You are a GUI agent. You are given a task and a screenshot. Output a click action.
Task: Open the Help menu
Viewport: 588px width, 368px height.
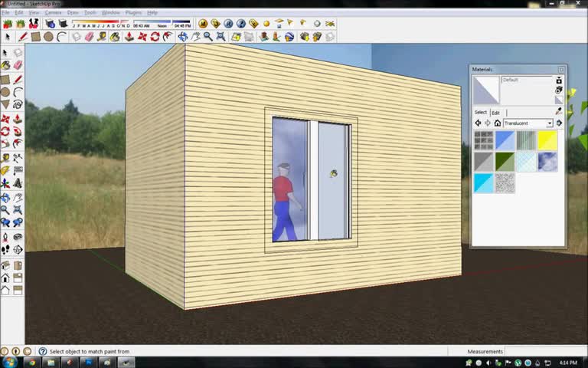click(152, 13)
